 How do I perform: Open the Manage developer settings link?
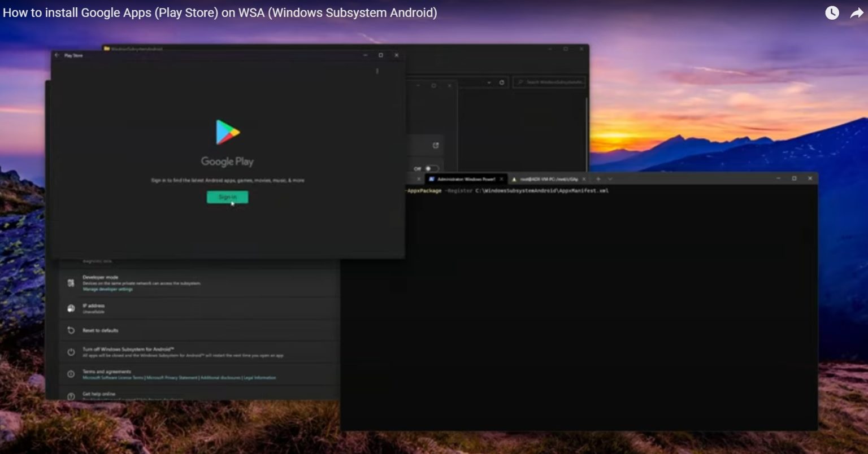coord(107,289)
